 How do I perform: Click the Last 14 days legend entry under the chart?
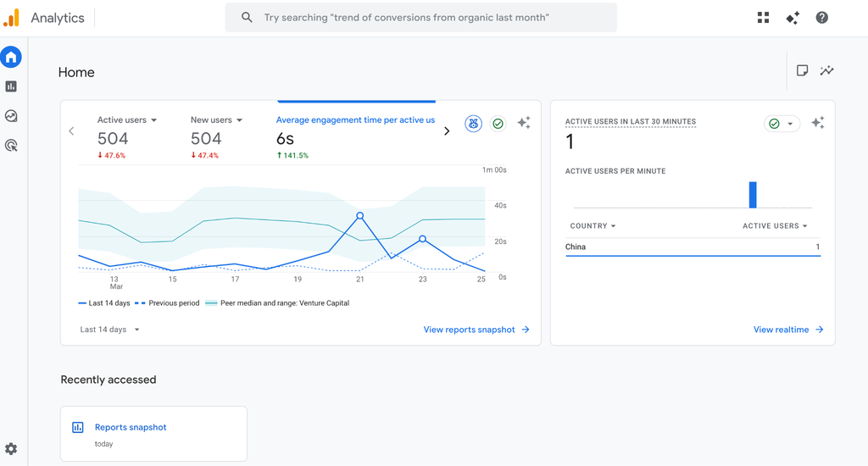tap(104, 303)
